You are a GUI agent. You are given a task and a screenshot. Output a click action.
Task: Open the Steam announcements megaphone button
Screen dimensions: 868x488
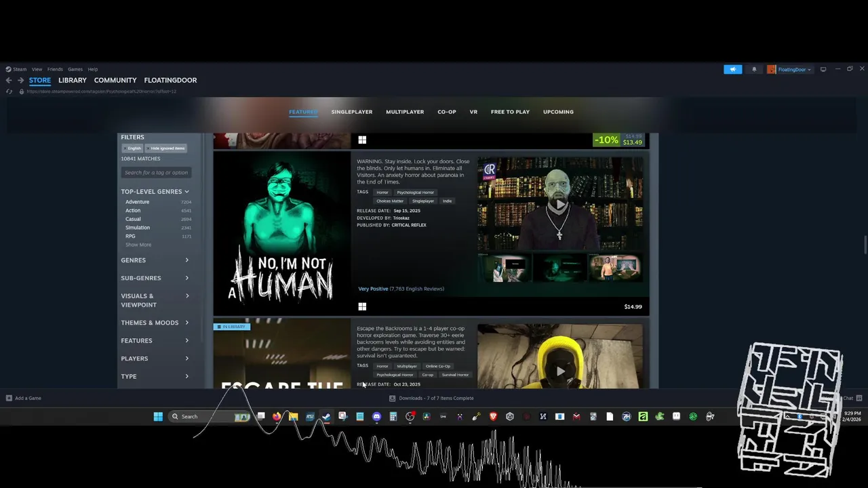(732, 69)
